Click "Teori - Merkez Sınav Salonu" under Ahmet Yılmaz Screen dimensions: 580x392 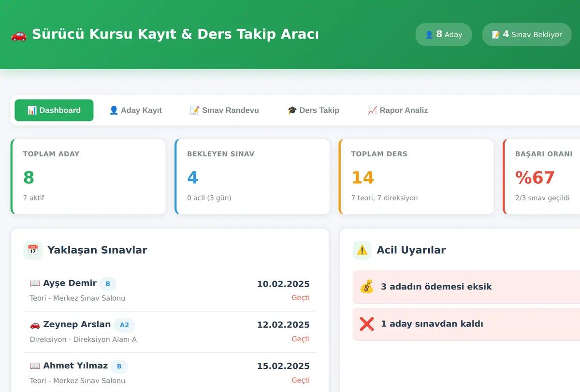(x=77, y=381)
